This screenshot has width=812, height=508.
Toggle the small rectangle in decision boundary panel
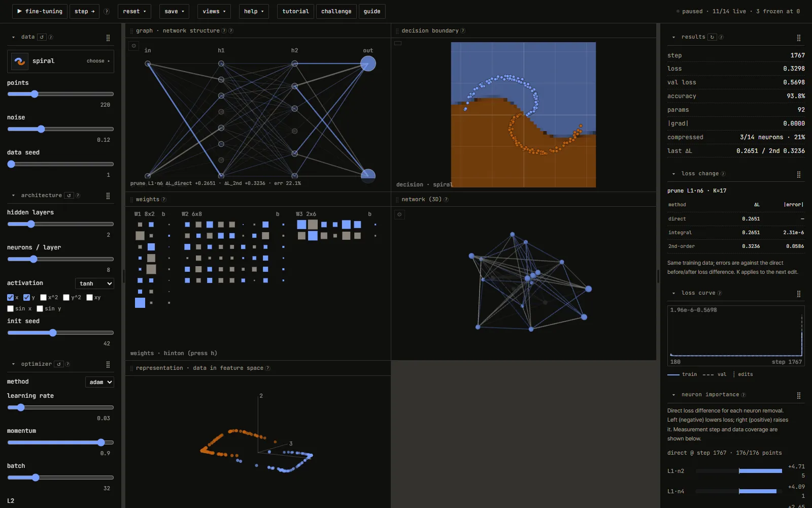click(x=398, y=43)
